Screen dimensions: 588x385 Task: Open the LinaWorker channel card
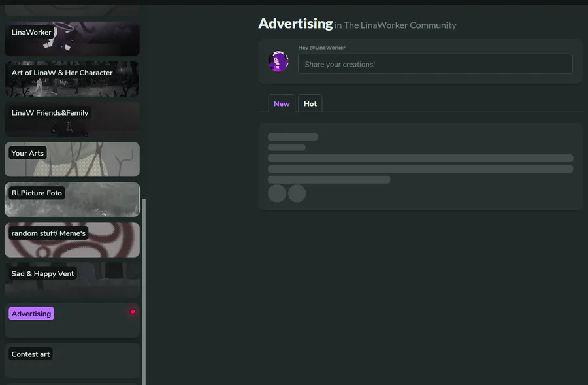pyautogui.click(x=72, y=39)
